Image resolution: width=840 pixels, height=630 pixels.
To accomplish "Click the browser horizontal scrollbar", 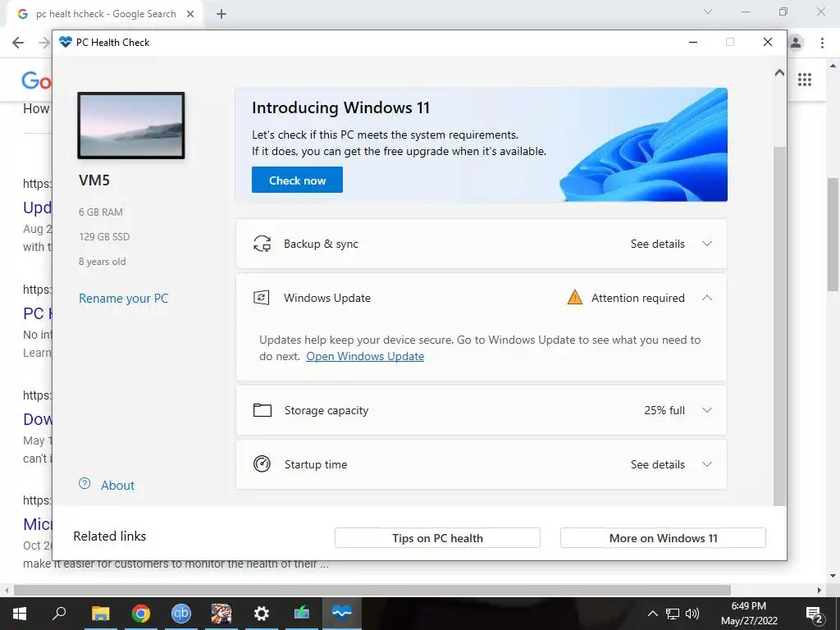I will 372,590.
